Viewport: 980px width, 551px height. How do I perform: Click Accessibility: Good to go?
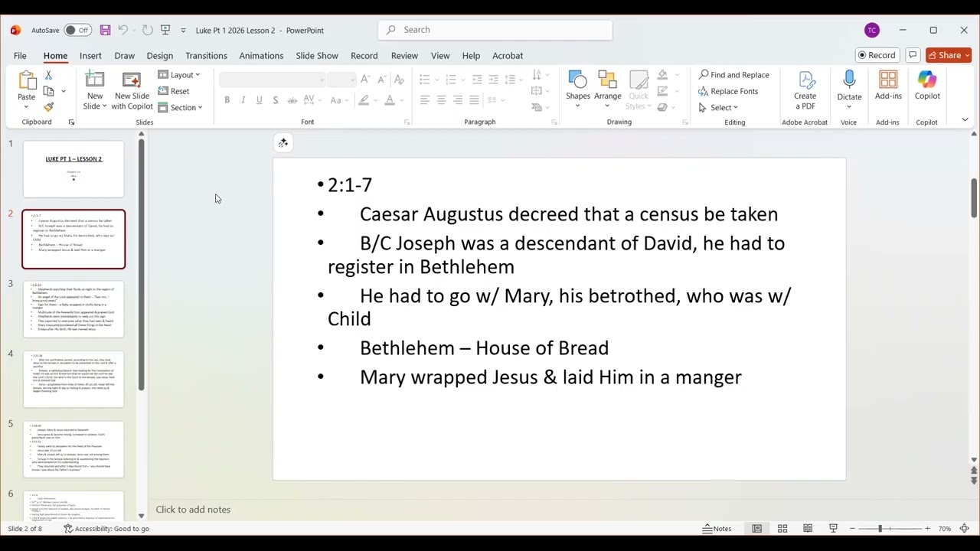click(x=106, y=529)
